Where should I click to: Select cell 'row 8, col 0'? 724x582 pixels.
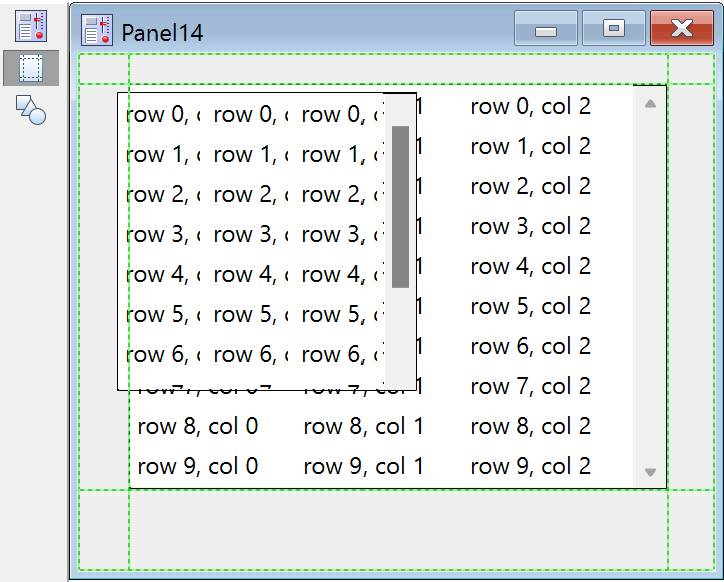point(198,426)
